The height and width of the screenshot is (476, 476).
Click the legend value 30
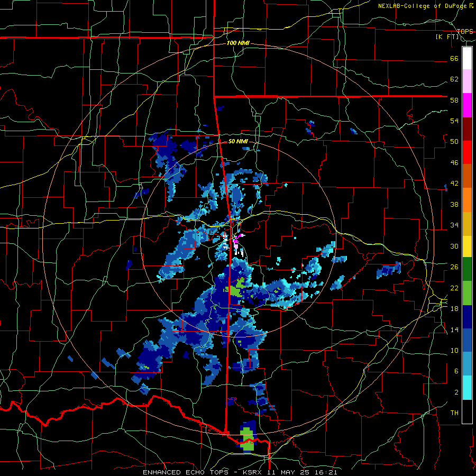pyautogui.click(x=454, y=246)
